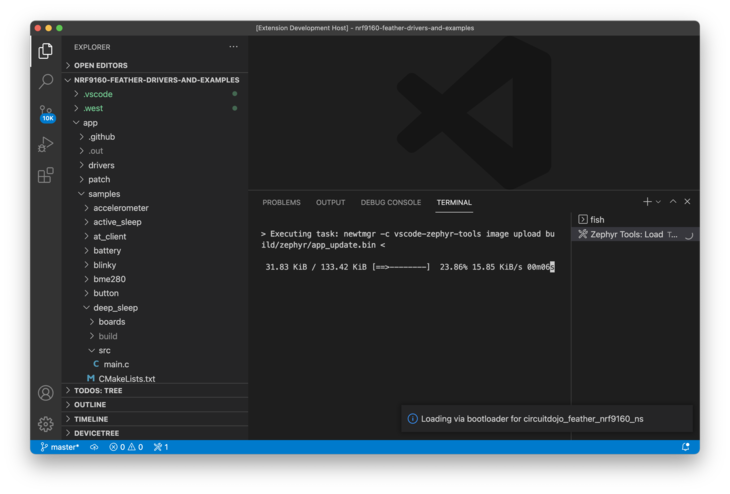Click the upload progress line in terminal
The image size is (730, 494).
point(410,267)
